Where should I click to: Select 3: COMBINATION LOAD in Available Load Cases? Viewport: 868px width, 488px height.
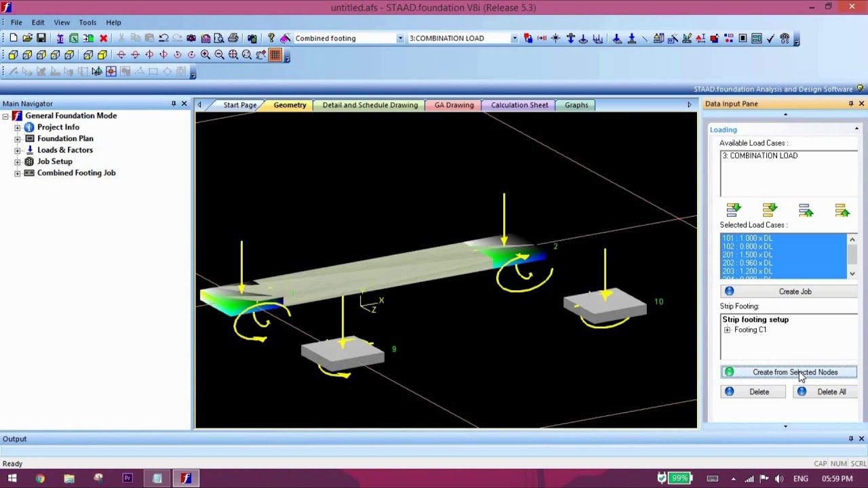760,156
